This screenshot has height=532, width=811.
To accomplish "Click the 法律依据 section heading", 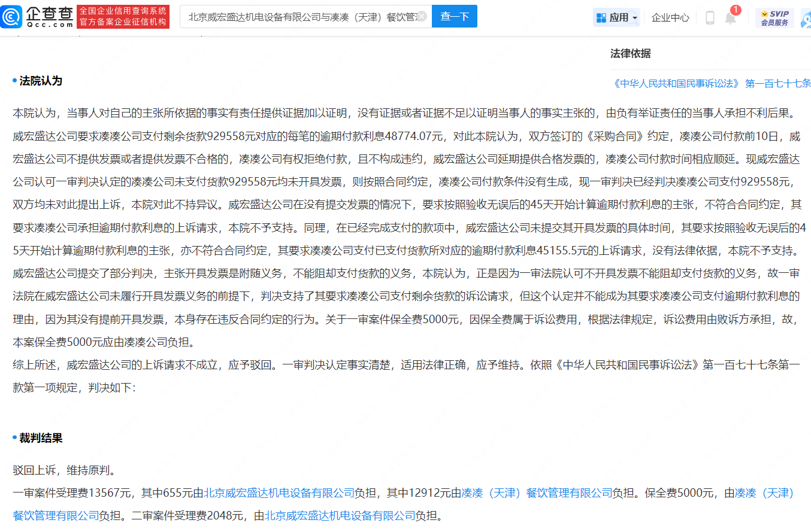I will 631,53.
